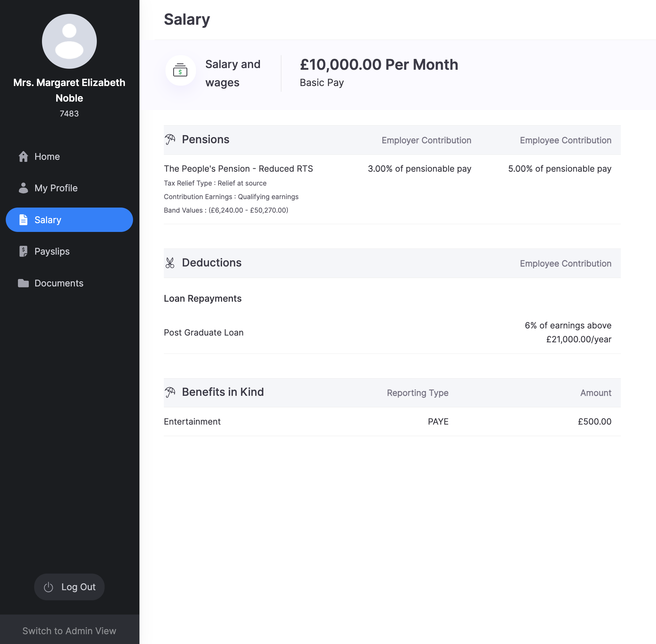Go to My Profile page
The width and height of the screenshot is (656, 644).
point(69,188)
